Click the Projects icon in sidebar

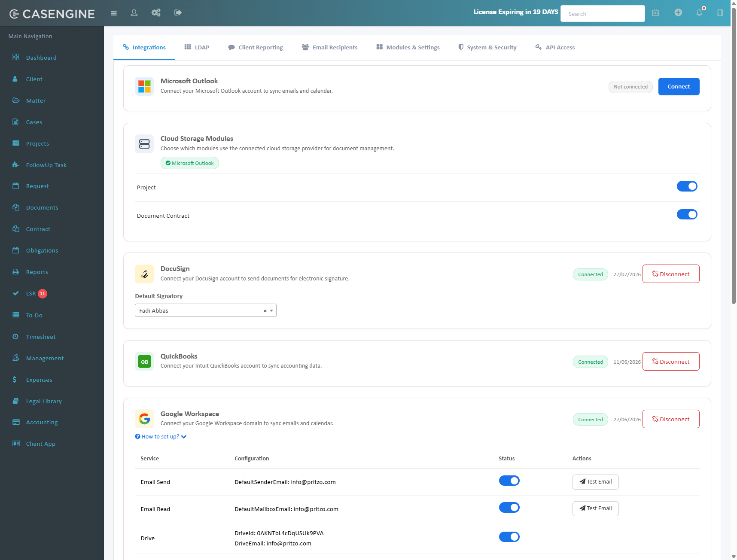pyautogui.click(x=16, y=143)
